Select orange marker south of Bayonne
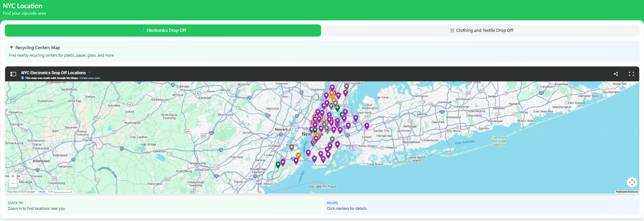 (x=298, y=156)
